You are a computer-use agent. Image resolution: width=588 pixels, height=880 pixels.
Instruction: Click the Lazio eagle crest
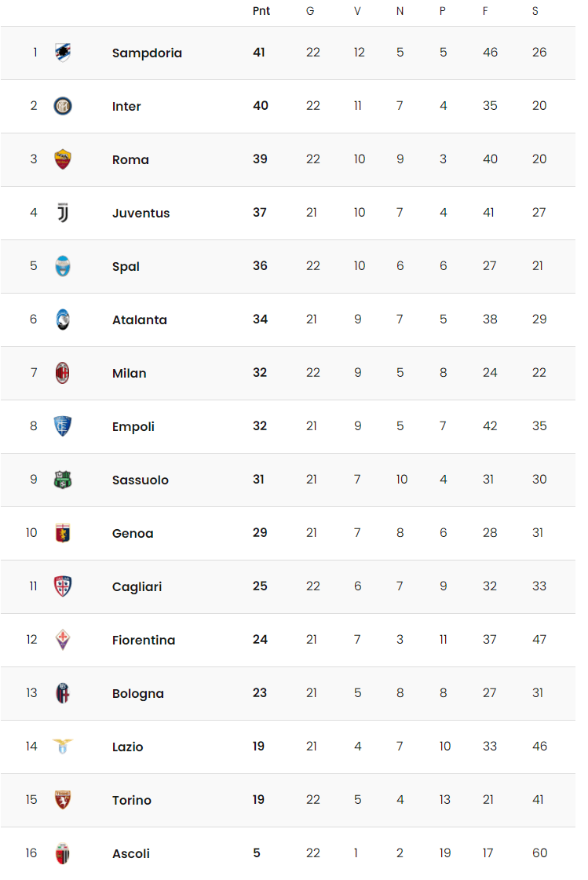pyautogui.click(x=63, y=746)
